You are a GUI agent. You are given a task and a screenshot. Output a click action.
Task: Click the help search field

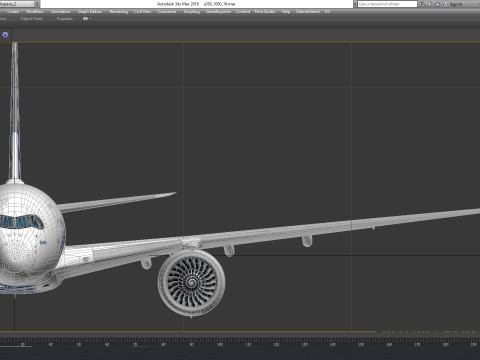[387, 4]
